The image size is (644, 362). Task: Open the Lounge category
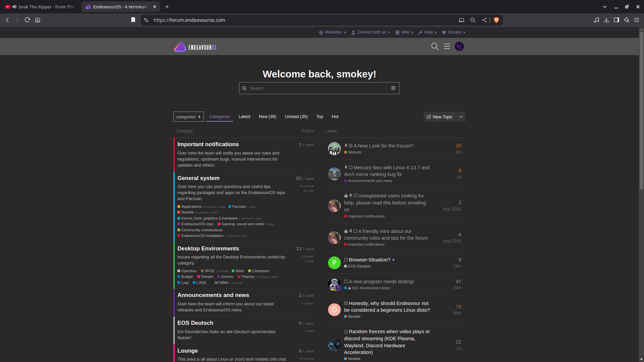[187, 351]
